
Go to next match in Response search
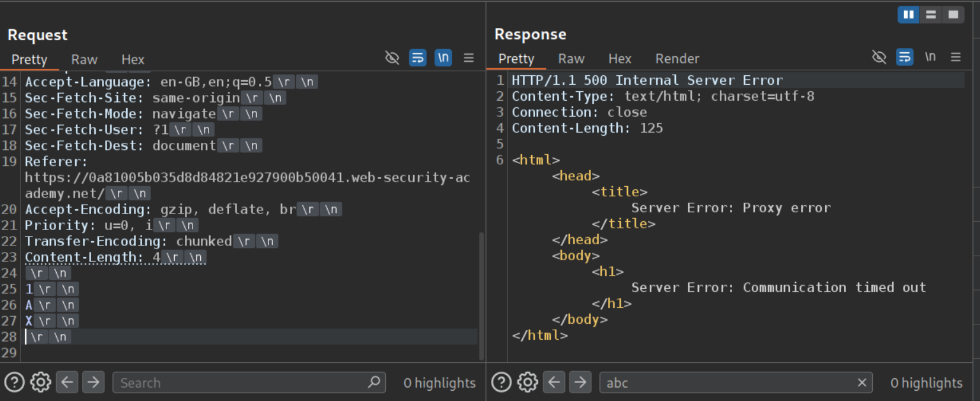(580, 383)
